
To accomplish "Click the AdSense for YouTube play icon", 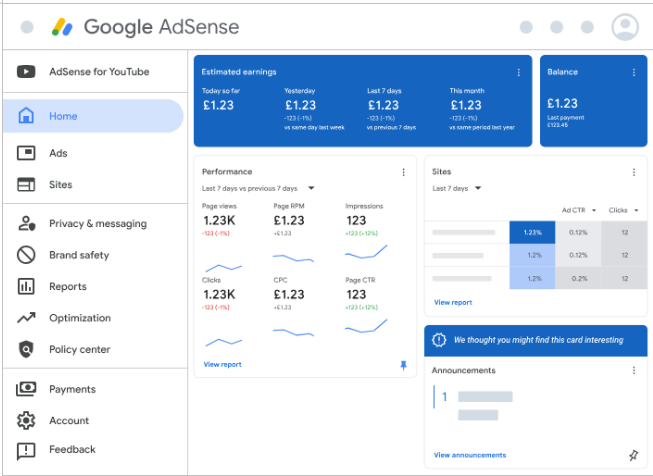I will tap(26, 72).
